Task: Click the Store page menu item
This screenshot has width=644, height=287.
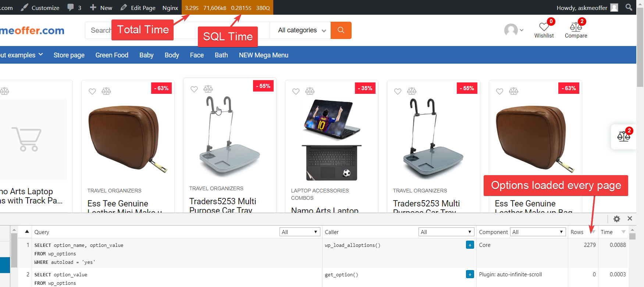Action: point(69,55)
